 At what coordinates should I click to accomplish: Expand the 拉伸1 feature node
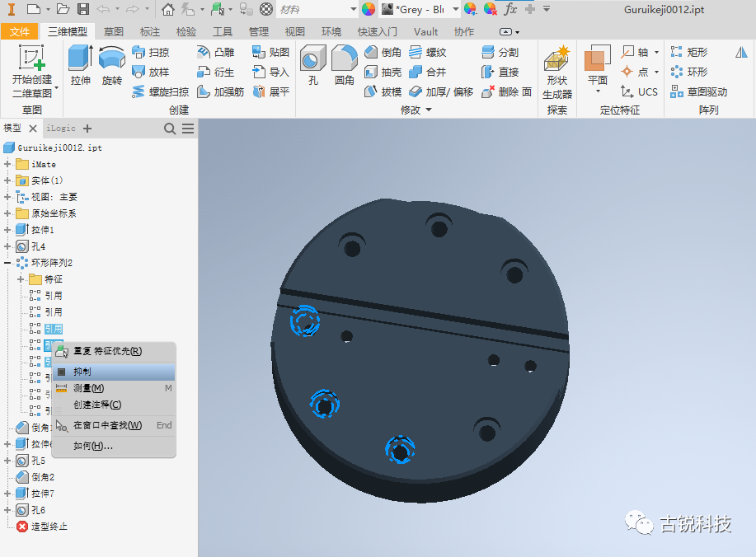pyautogui.click(x=7, y=230)
